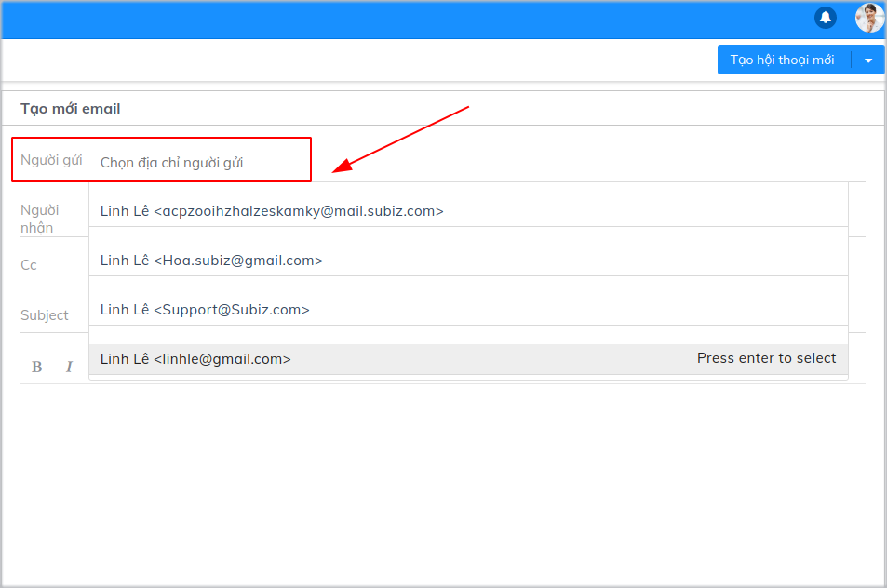This screenshot has height=588, width=887.
Task: Expand arrow beside 'Tạo hội thoại mới'
Action: pos(868,60)
